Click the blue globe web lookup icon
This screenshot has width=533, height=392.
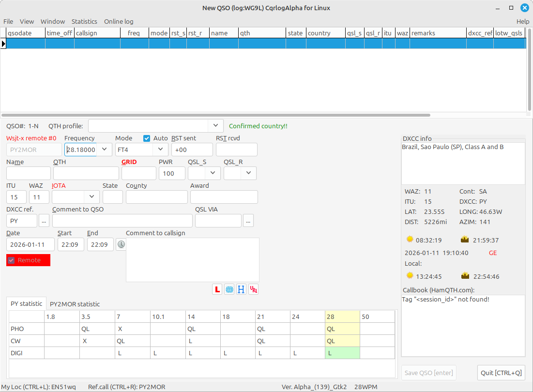click(x=229, y=289)
